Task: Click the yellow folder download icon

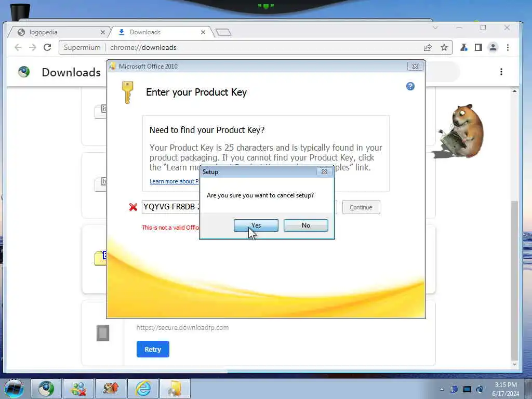Action: [x=100, y=258]
